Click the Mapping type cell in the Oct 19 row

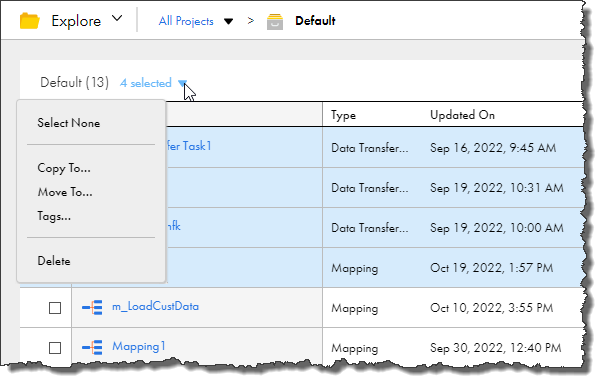[355, 269]
